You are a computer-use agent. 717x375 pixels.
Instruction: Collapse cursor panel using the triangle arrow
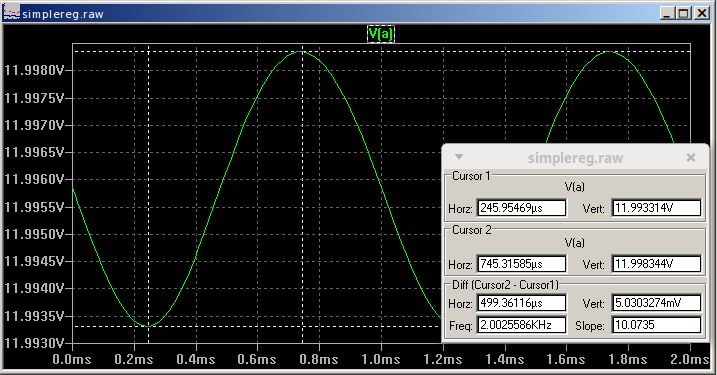459,157
